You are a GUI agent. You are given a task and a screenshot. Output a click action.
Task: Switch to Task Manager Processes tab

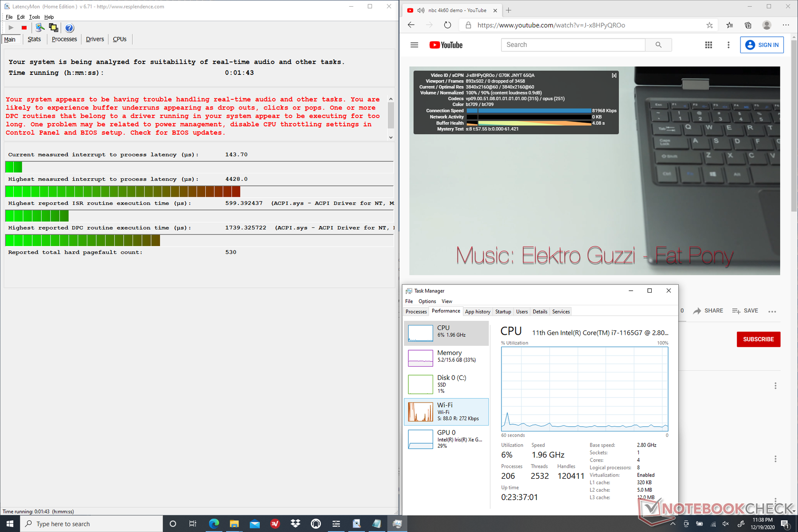[416, 312]
